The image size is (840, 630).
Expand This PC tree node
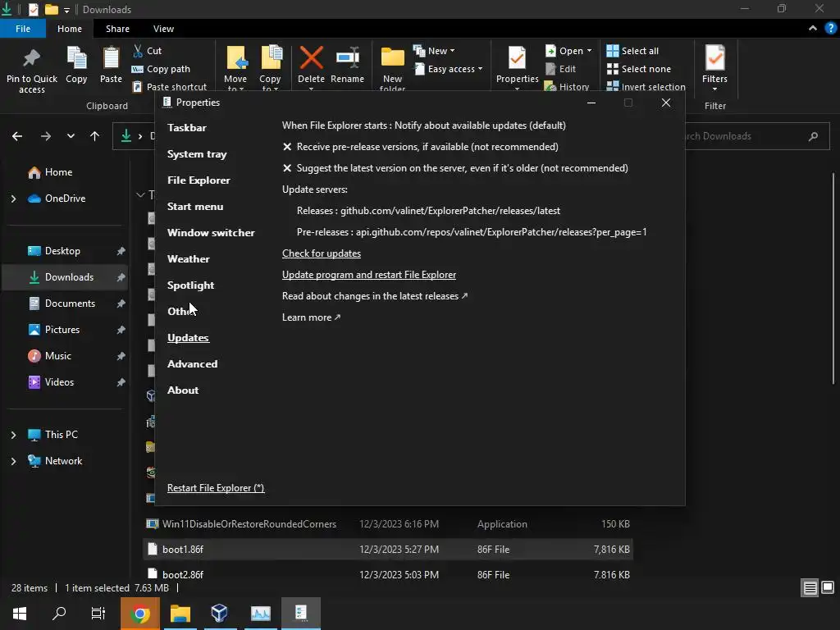pyautogui.click(x=13, y=435)
